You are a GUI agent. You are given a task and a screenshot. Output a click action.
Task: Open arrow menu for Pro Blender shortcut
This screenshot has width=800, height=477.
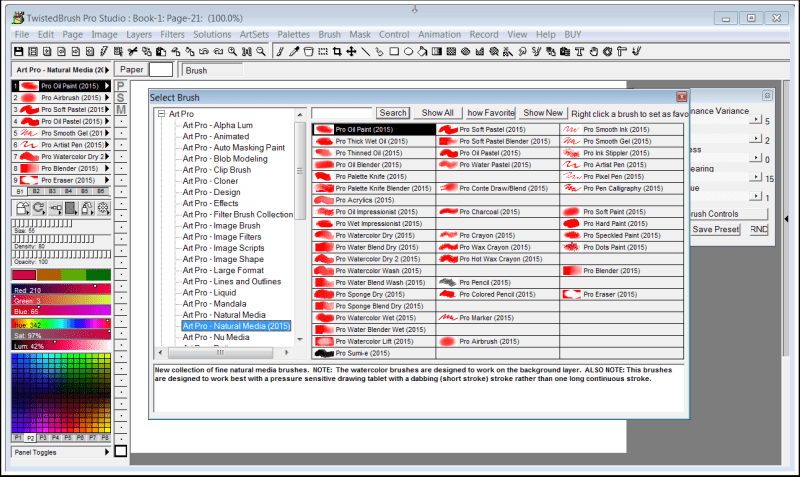(107, 168)
